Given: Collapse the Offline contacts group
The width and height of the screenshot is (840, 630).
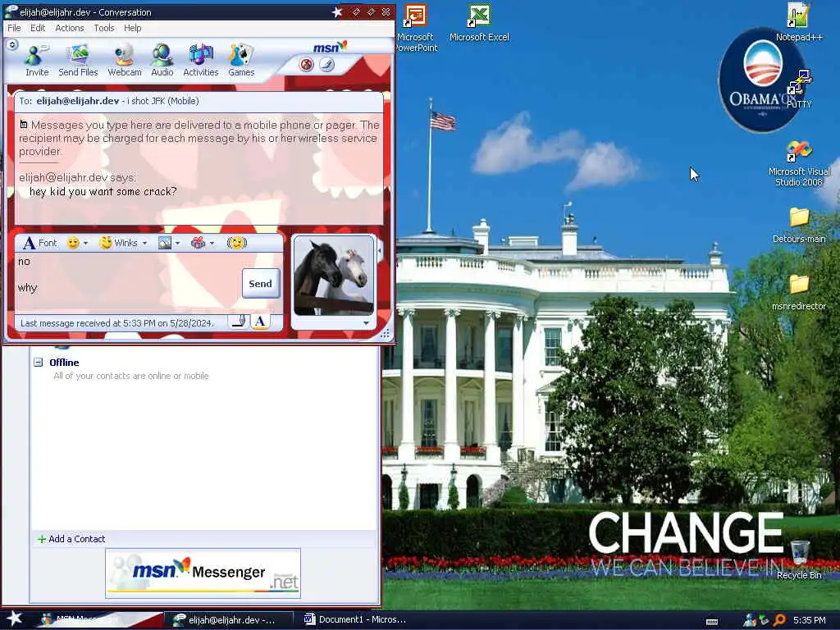Looking at the screenshot, I should coord(38,362).
